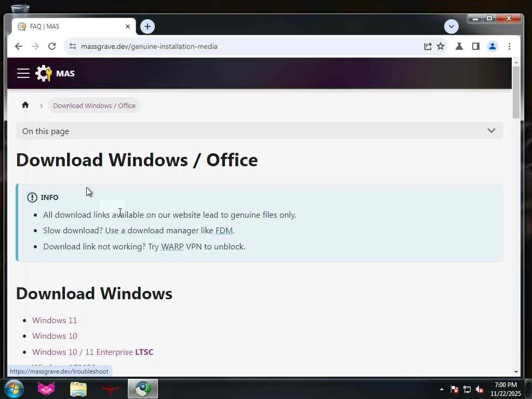Open the three-dot browser menu
Screen dimensions: 532x399
(x=509, y=46)
